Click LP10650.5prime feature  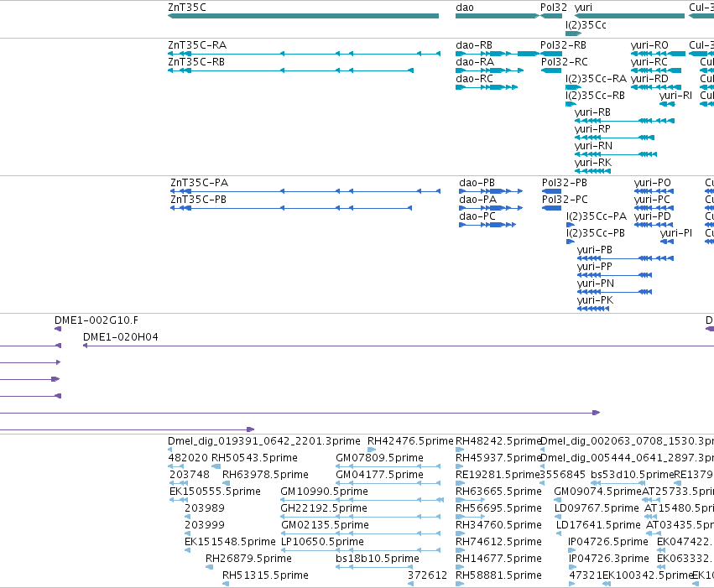coord(361,551)
